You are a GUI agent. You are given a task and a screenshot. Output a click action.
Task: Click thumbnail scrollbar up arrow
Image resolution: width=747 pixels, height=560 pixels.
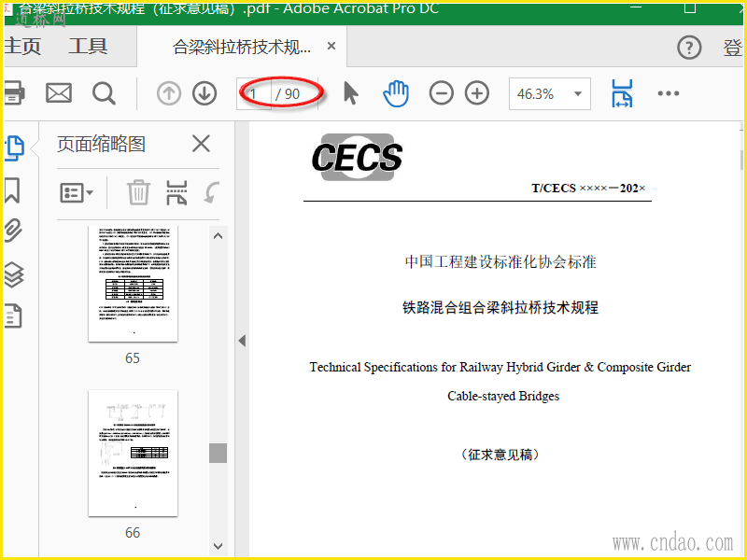[x=218, y=236]
